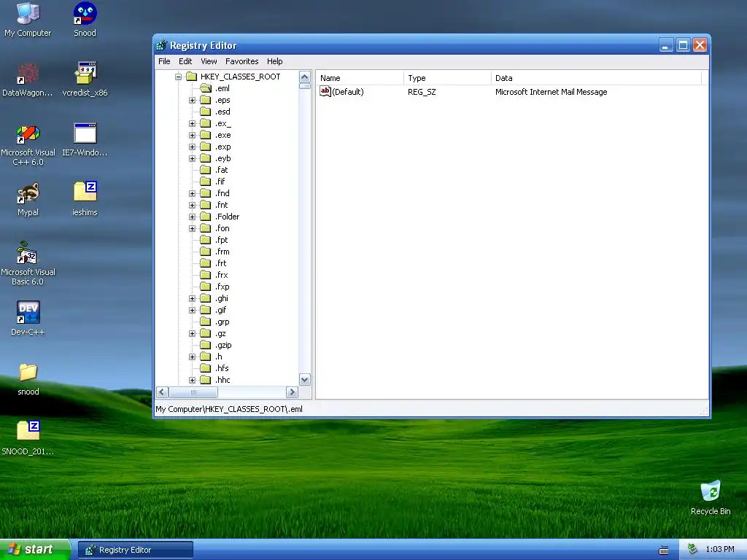The width and height of the screenshot is (747, 560).
Task: Click the tree scroll up arrow
Action: (x=305, y=77)
